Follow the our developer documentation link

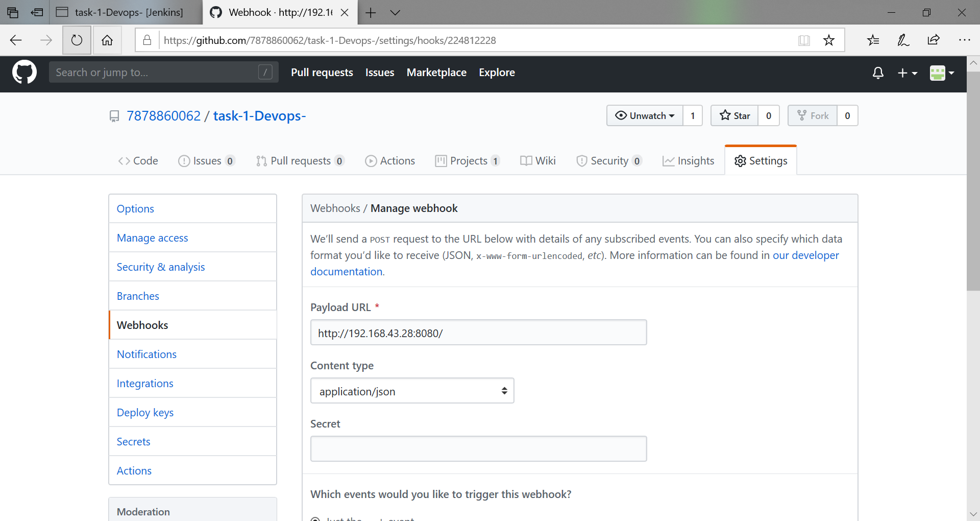[x=805, y=255]
